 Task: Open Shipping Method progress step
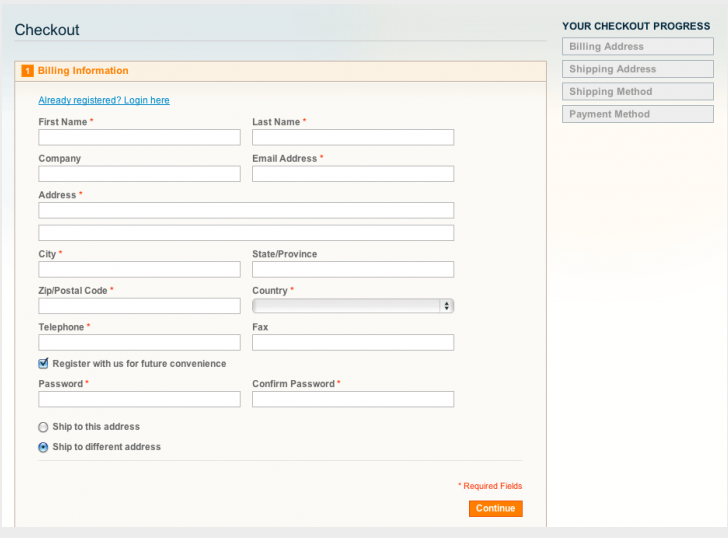[637, 91]
